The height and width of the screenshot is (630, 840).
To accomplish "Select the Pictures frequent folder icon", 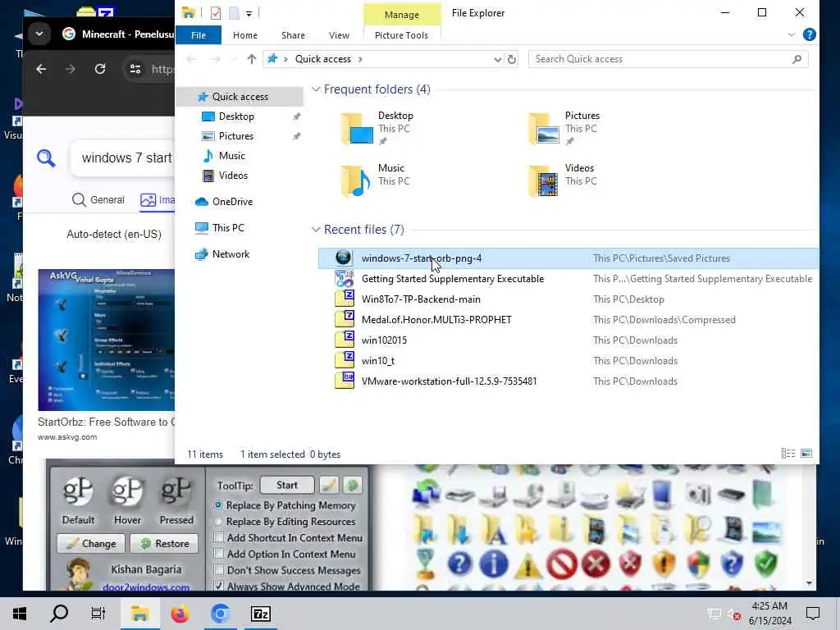I will [544, 129].
